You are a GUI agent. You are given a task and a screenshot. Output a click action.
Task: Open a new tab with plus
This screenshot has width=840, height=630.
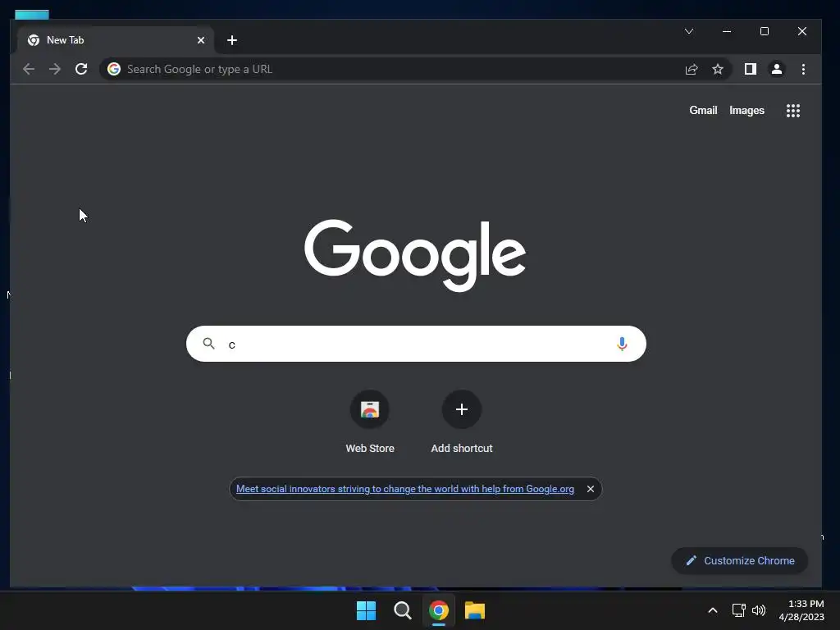tap(232, 40)
